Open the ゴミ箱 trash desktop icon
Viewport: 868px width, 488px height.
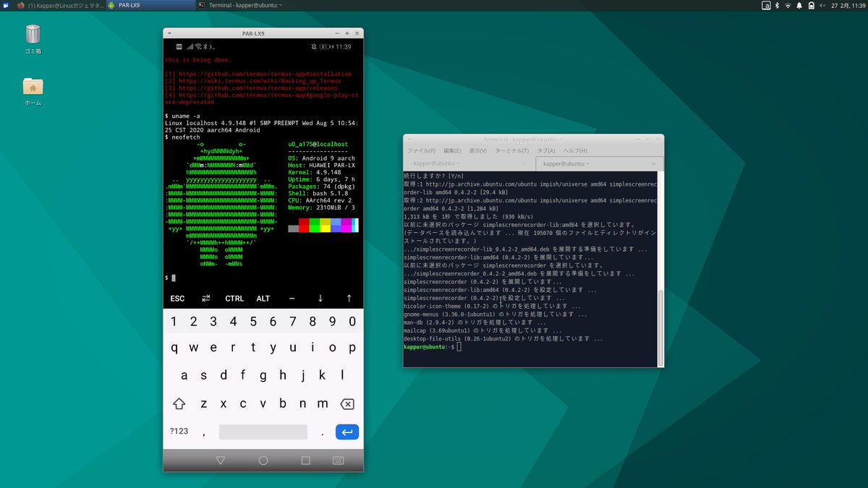33,39
